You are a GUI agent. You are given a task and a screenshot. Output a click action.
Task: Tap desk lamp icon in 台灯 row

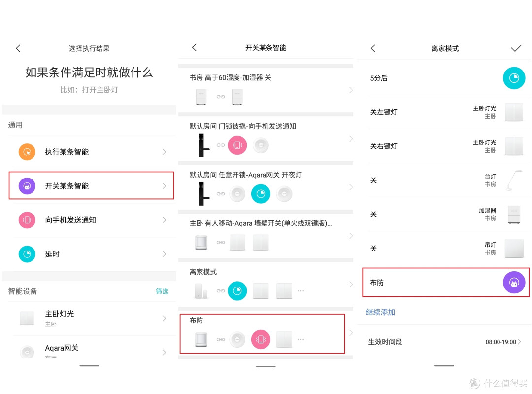point(513,180)
